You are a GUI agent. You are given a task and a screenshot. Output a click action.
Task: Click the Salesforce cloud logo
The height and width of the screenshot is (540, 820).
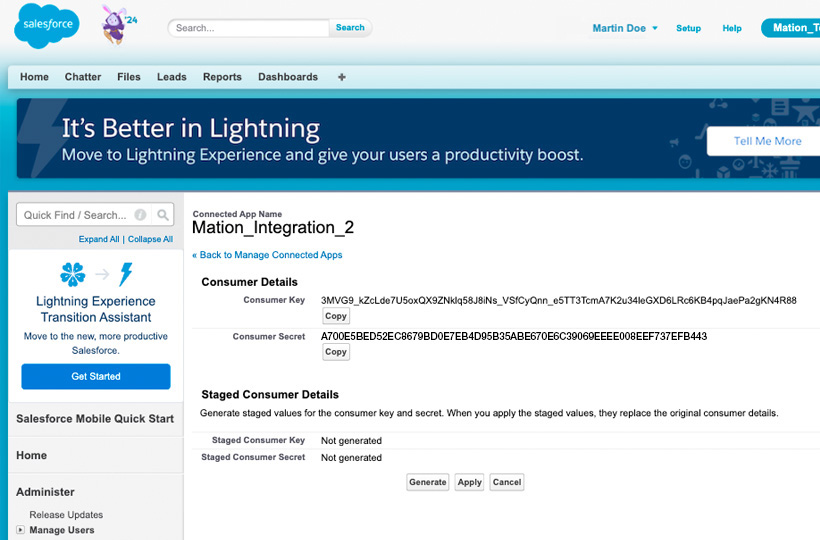[47, 26]
